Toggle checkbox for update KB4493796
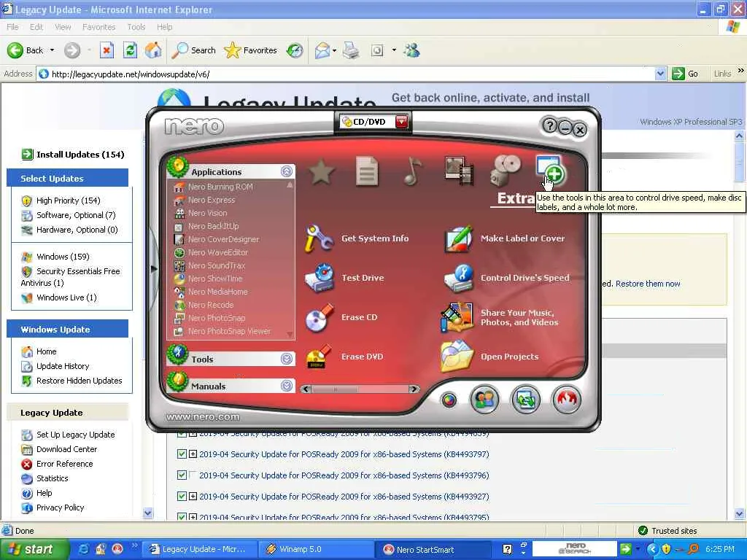 (182, 475)
